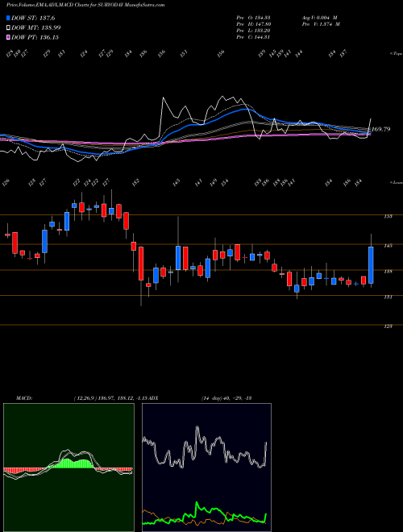The image size is (403, 532).
Task: Select the 'DOW MT: 138.99' legend text
Action: click(x=36, y=27)
